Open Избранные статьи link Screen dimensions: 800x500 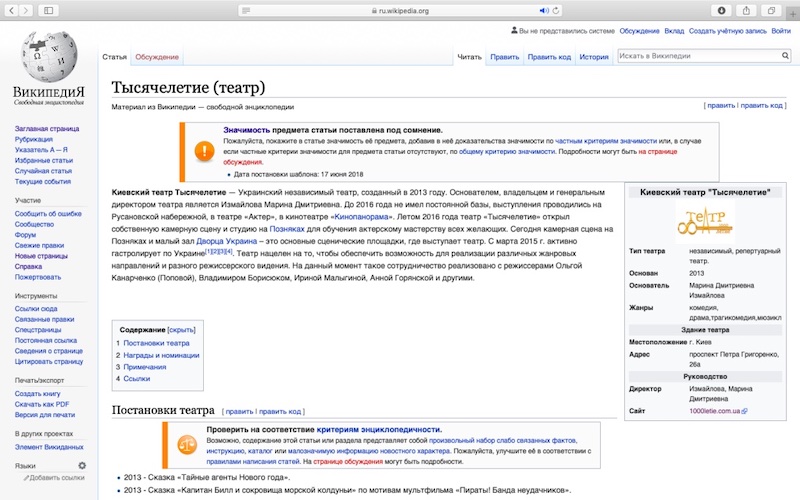(x=44, y=160)
